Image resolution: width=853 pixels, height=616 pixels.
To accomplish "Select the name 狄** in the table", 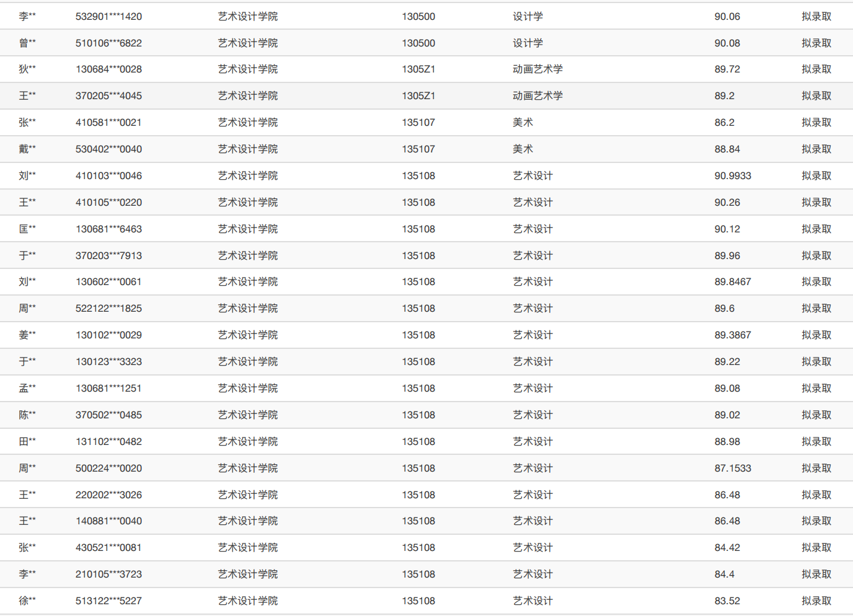I will (x=27, y=69).
